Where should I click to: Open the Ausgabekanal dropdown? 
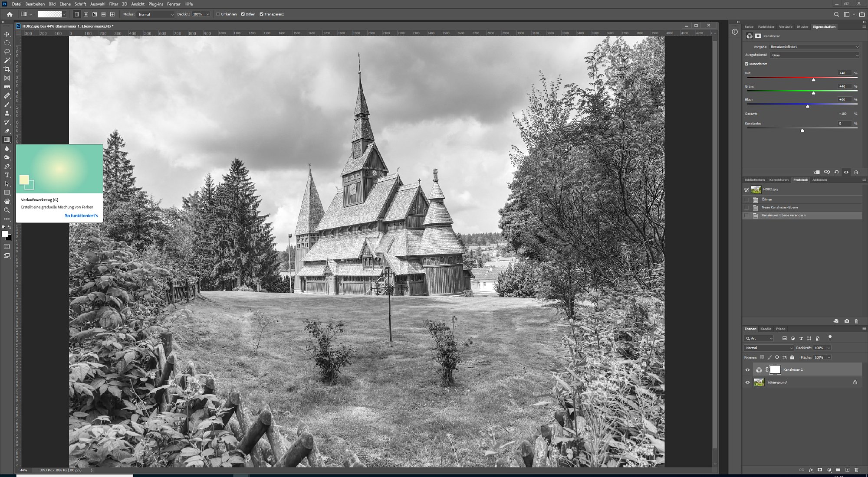(x=814, y=55)
